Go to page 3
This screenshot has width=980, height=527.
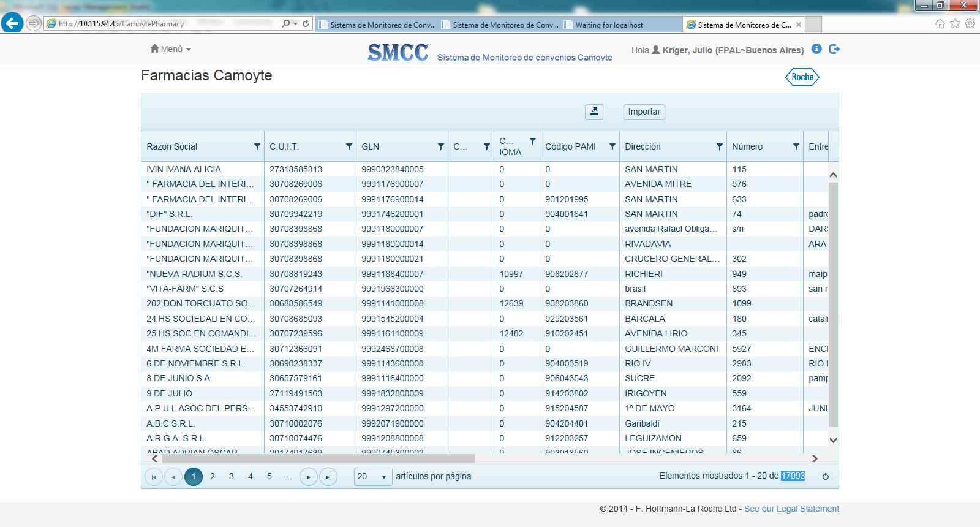tap(232, 476)
